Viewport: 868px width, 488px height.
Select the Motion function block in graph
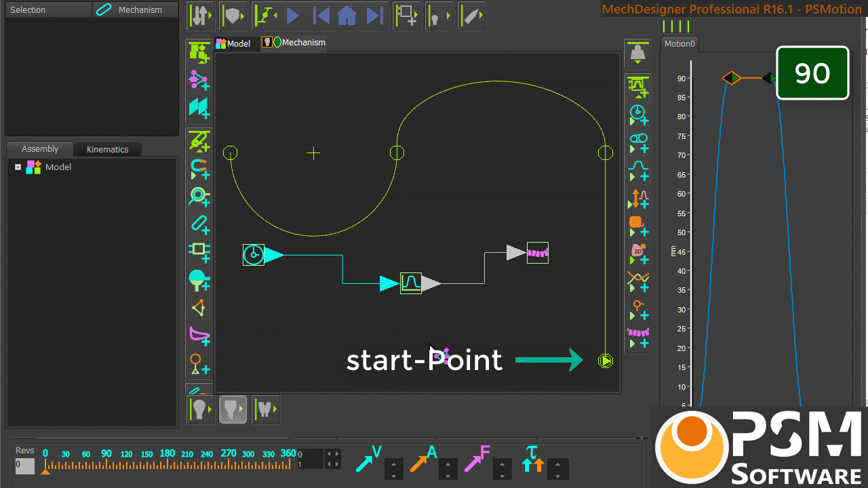(x=410, y=283)
